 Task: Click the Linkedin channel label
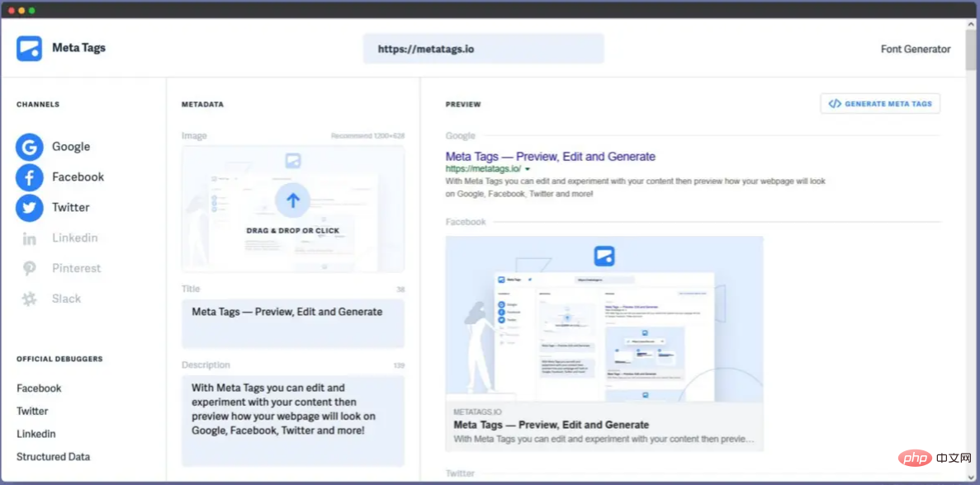[x=75, y=238]
